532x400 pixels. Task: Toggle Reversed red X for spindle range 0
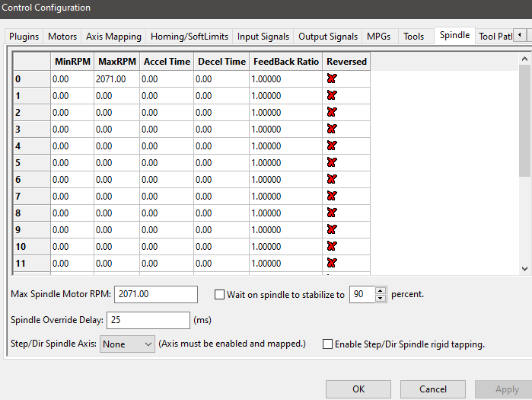332,78
